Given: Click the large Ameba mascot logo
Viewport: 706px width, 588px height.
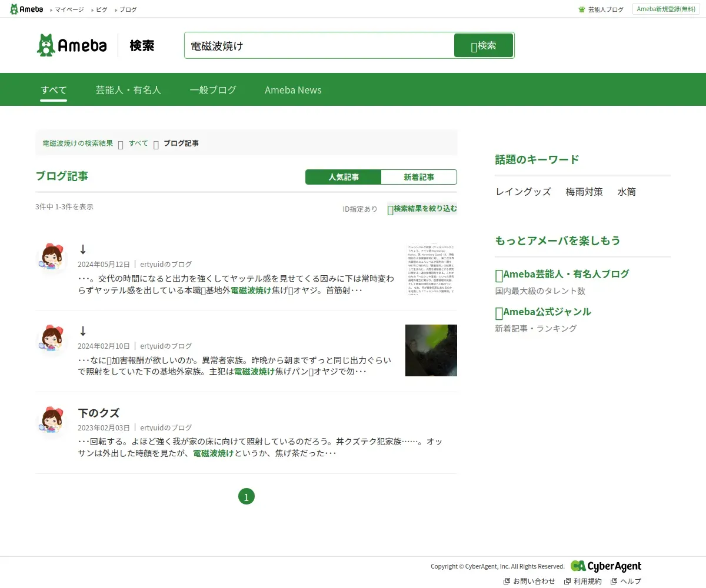Looking at the screenshot, I should pyautogui.click(x=72, y=45).
